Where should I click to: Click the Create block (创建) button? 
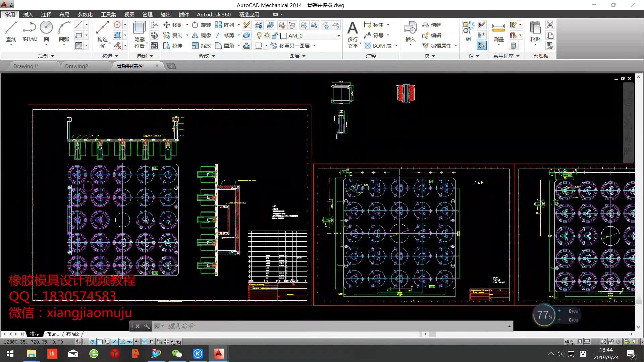pyautogui.click(x=432, y=25)
